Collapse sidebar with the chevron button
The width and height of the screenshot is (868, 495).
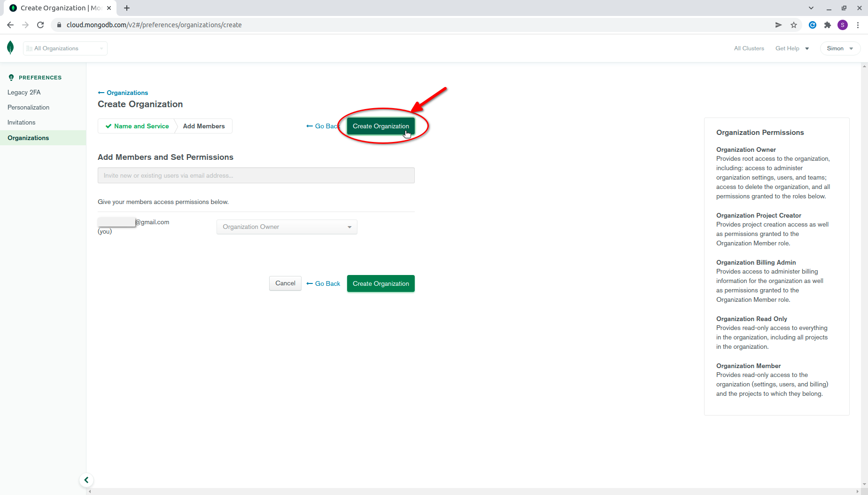86,480
